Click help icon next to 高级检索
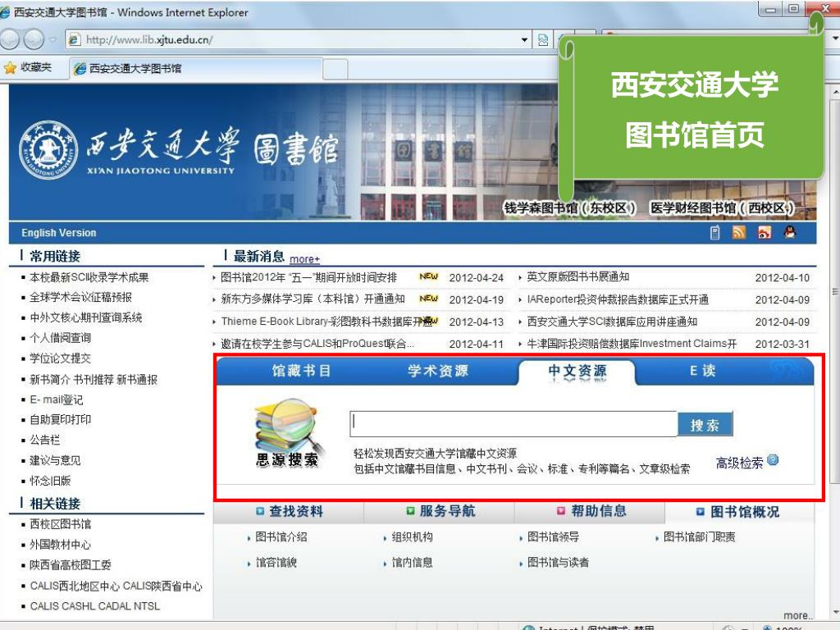The image size is (840, 630). (x=773, y=459)
